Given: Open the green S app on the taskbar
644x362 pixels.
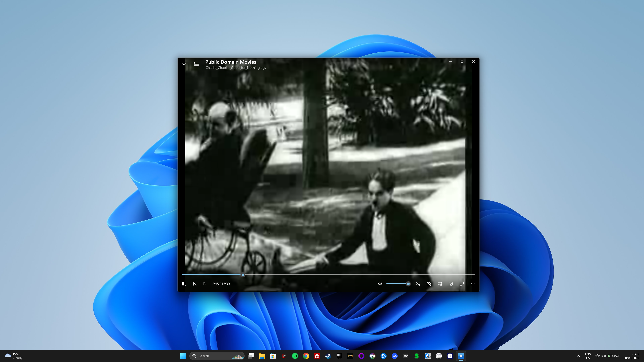Looking at the screenshot, I should pyautogui.click(x=417, y=356).
